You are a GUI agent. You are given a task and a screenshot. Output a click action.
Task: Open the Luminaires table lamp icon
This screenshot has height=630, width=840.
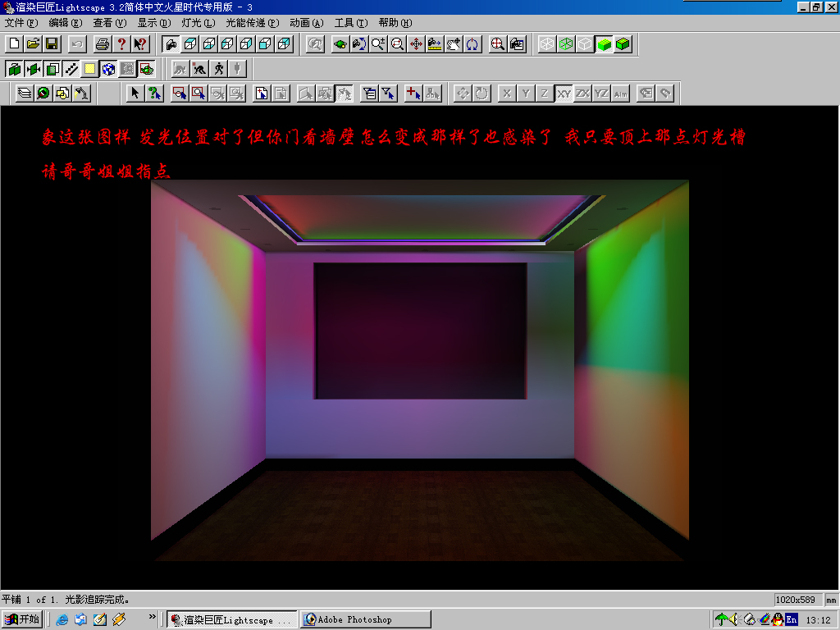click(x=81, y=94)
